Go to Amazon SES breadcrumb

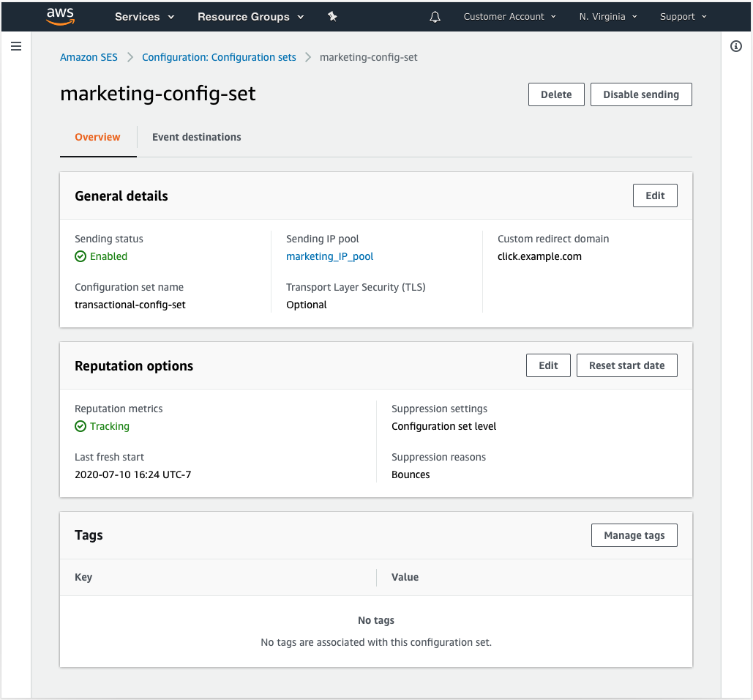[89, 57]
